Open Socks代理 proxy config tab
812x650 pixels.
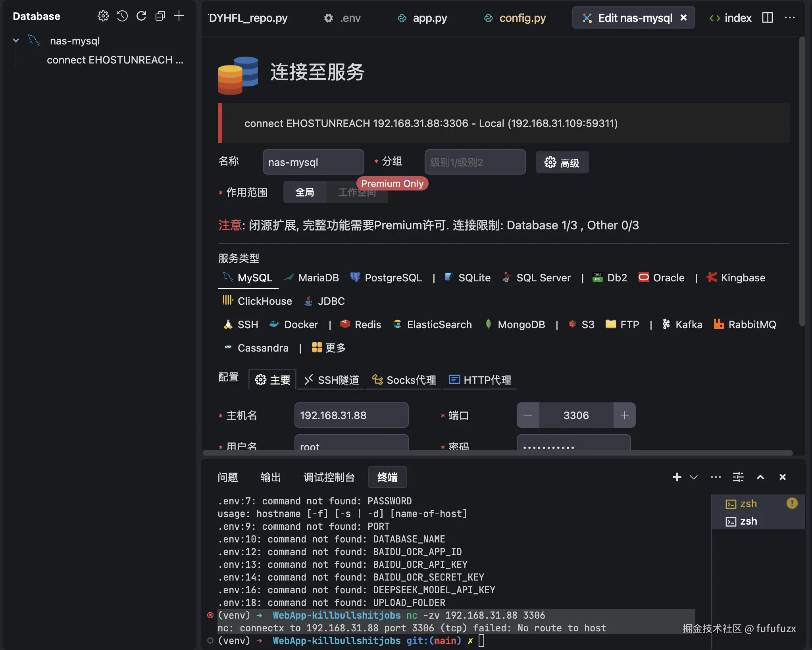(404, 380)
